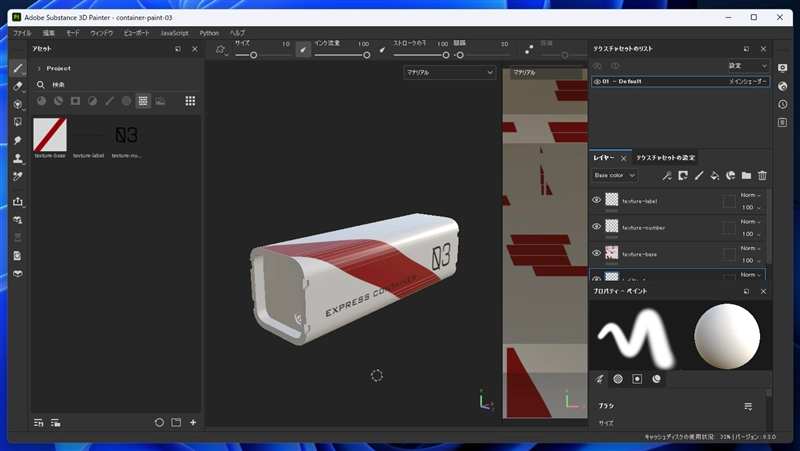800x451 pixels.
Task: Choose the Polygon Fill tool
Action: pyautogui.click(x=18, y=122)
